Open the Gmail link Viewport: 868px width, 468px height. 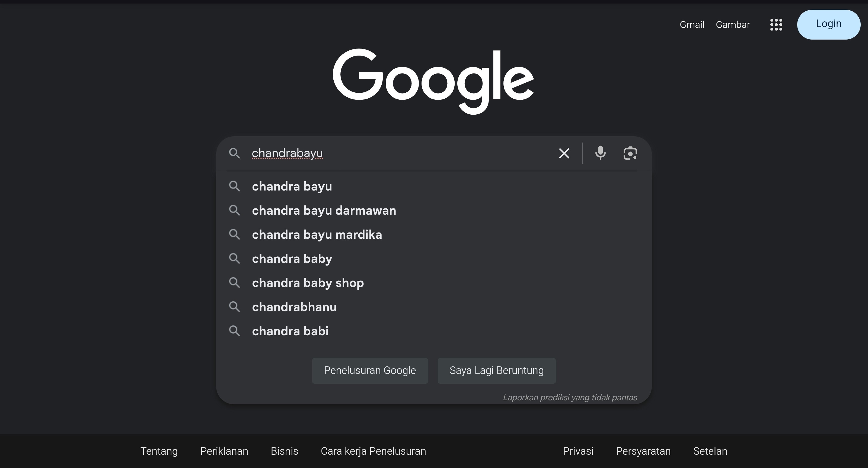pyautogui.click(x=692, y=25)
